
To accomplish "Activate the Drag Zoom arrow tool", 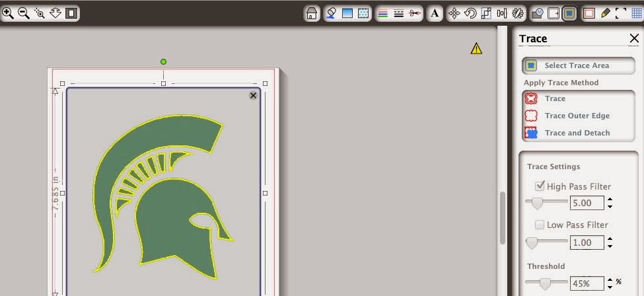I will [x=55, y=13].
